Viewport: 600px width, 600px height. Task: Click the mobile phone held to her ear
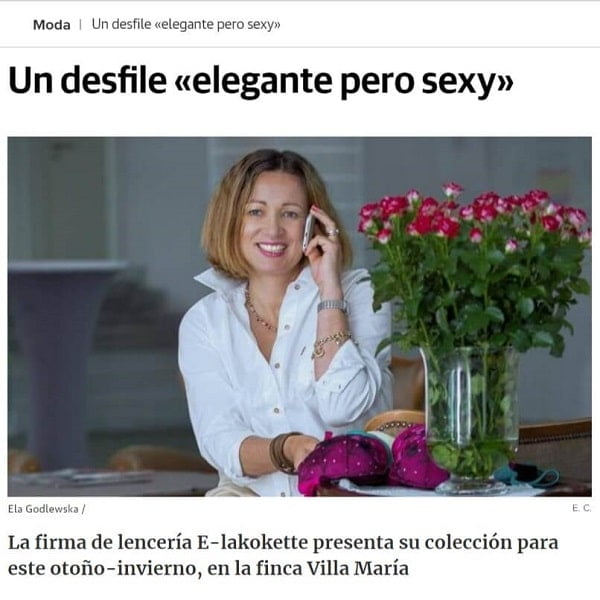(x=309, y=233)
